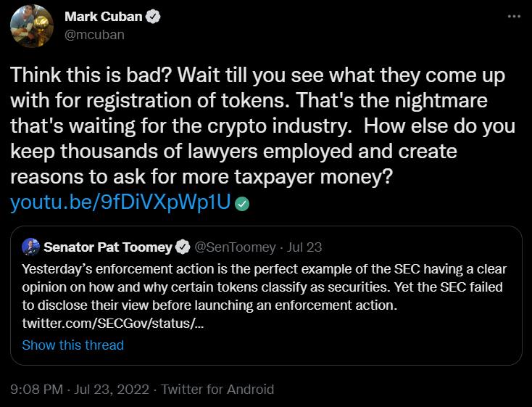Click the green checkmark after the youtu.be link
This screenshot has width=532, height=407.
click(243, 204)
